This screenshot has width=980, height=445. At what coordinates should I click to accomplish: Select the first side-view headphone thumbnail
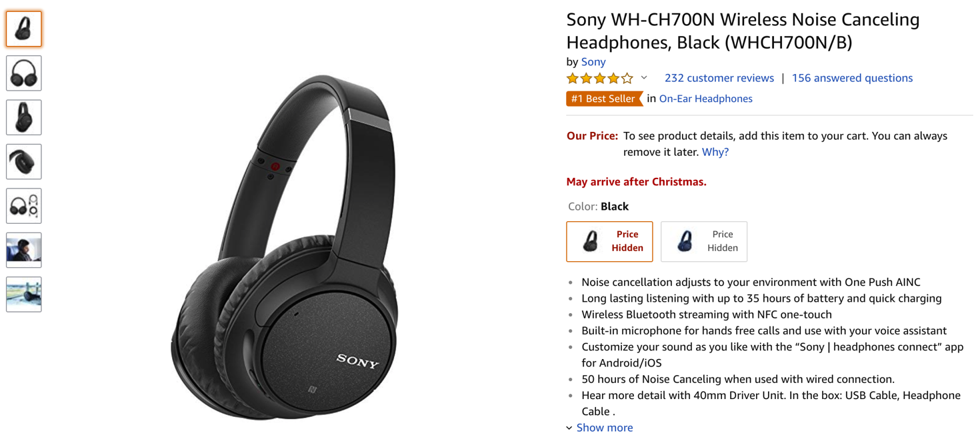click(x=24, y=29)
